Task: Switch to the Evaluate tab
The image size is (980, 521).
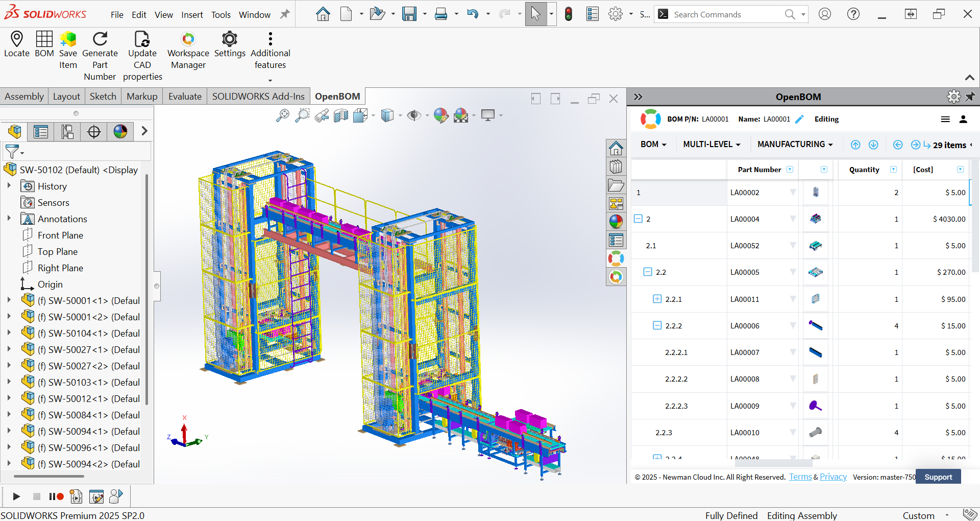Action: click(x=185, y=97)
